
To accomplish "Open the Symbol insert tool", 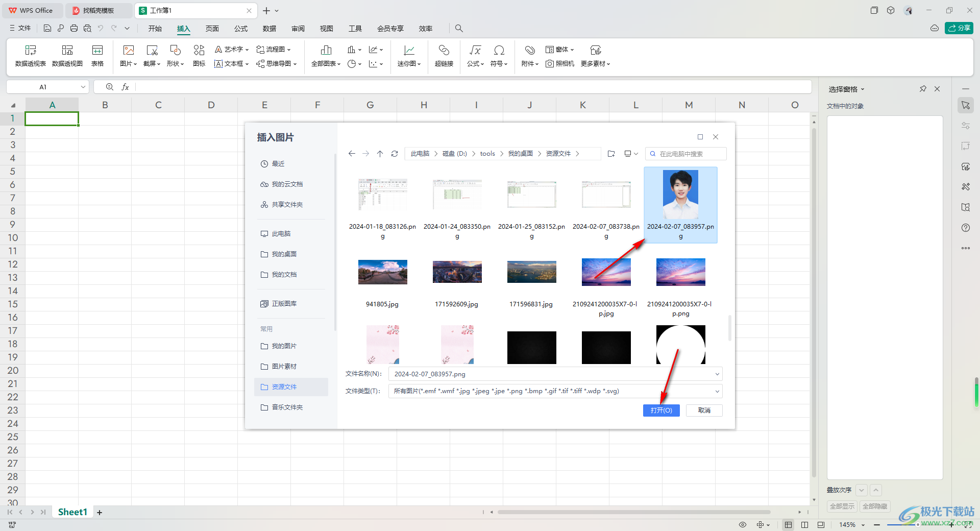I will tap(499, 56).
